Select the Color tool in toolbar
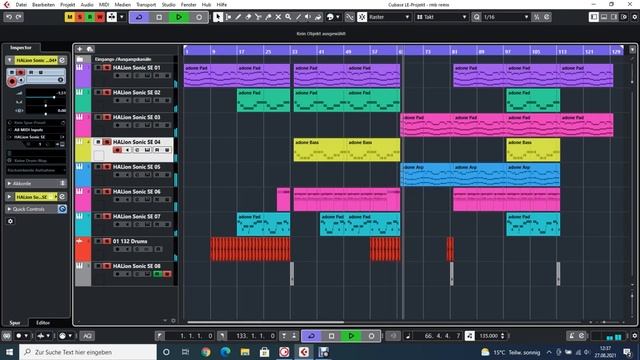The image size is (640, 360). click(x=318, y=17)
